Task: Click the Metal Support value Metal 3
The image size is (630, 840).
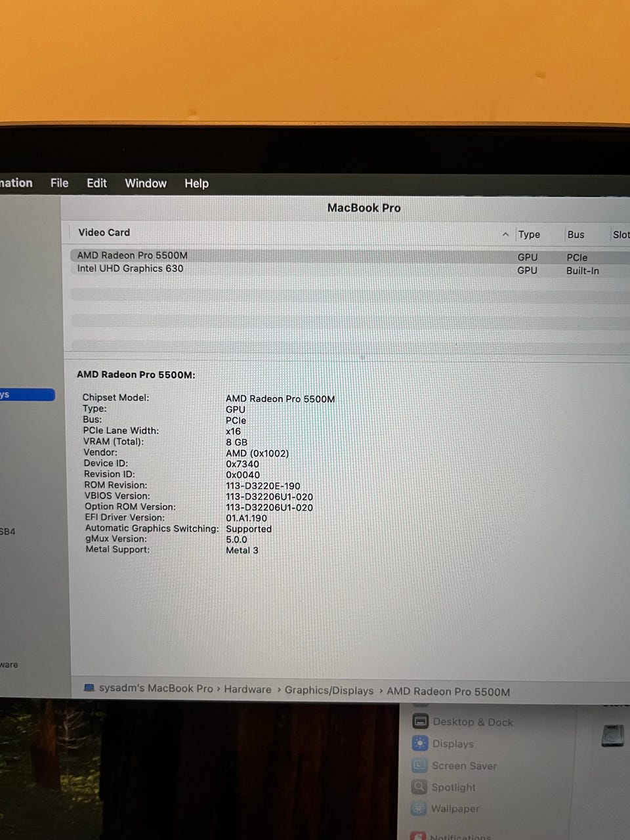Action: click(x=242, y=550)
